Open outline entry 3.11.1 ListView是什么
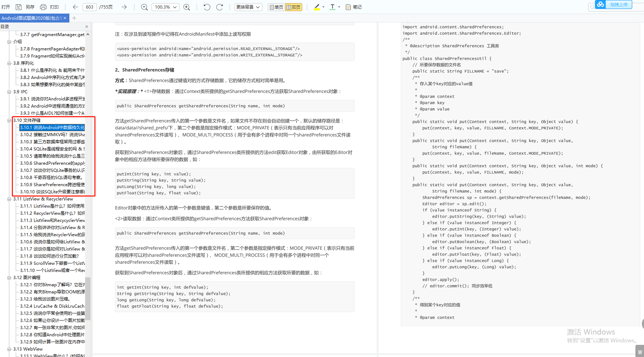 [52, 206]
